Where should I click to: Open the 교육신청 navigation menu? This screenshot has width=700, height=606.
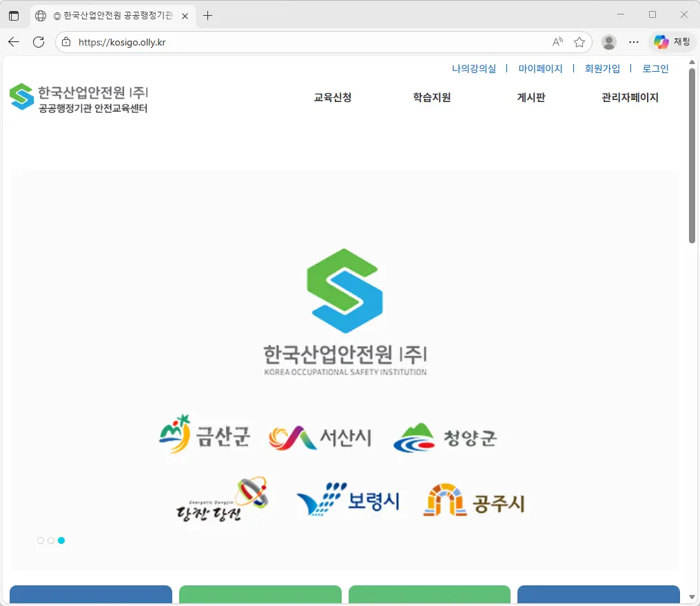(333, 97)
